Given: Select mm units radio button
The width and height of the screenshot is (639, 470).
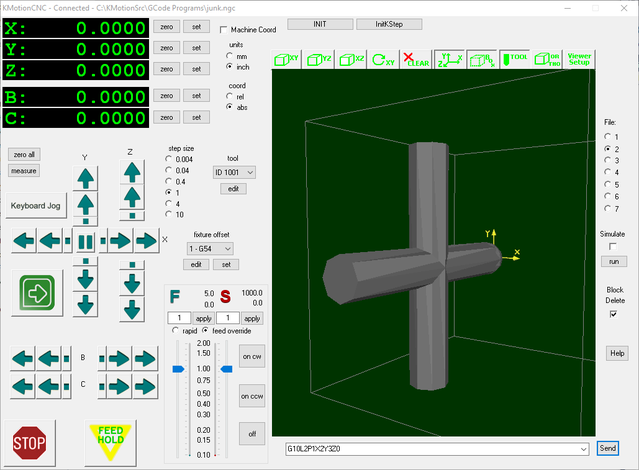Looking at the screenshot, I should 230,57.
